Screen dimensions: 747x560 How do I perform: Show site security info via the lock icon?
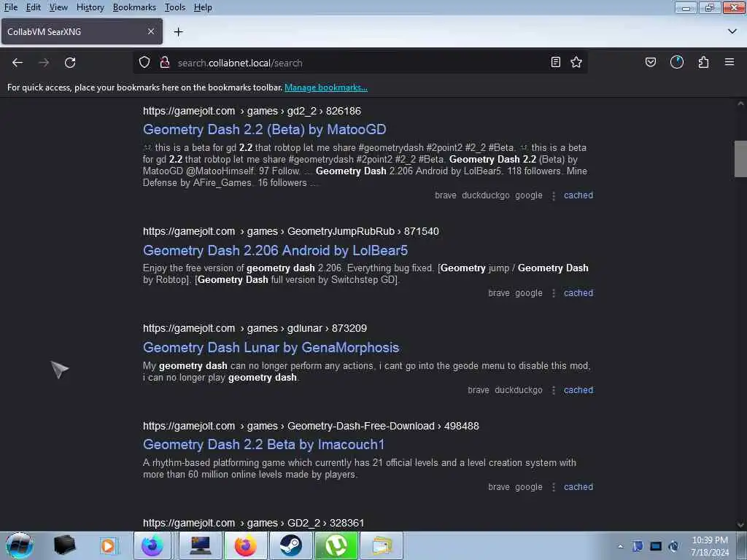(x=165, y=63)
